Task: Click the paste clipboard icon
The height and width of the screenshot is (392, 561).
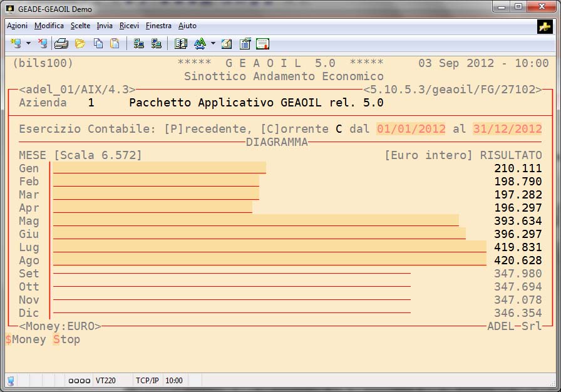Action: 115,44
